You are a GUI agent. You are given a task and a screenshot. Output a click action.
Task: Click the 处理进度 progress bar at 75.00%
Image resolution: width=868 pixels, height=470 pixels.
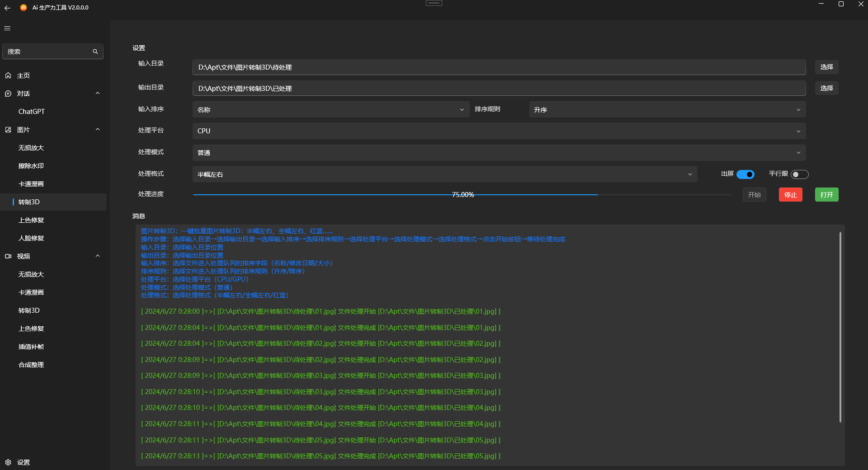pyautogui.click(x=463, y=195)
